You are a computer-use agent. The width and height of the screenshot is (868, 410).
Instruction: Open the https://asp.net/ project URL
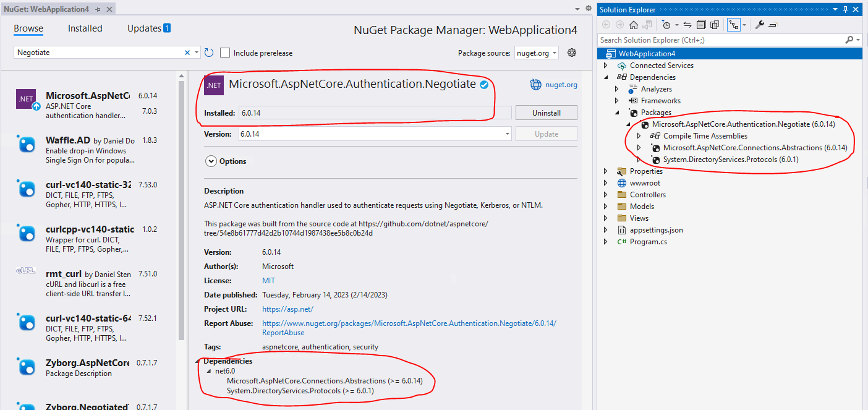click(x=287, y=309)
